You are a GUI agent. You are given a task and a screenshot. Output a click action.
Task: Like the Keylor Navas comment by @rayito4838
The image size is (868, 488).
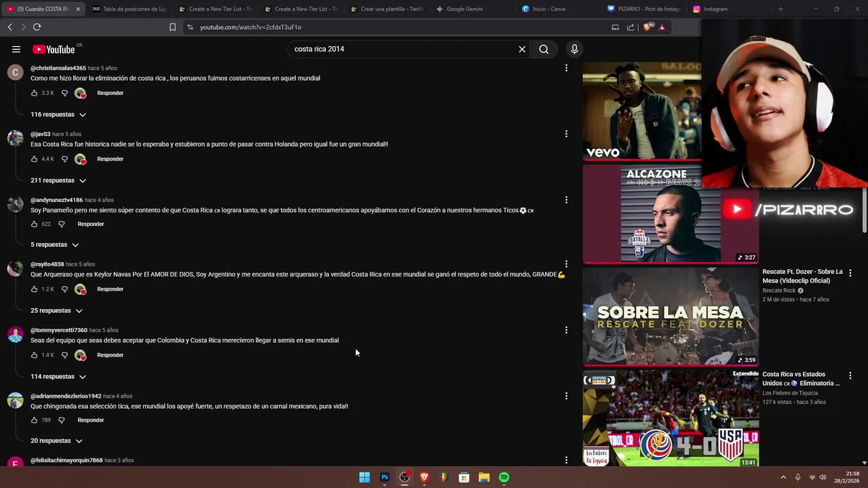(34, 289)
